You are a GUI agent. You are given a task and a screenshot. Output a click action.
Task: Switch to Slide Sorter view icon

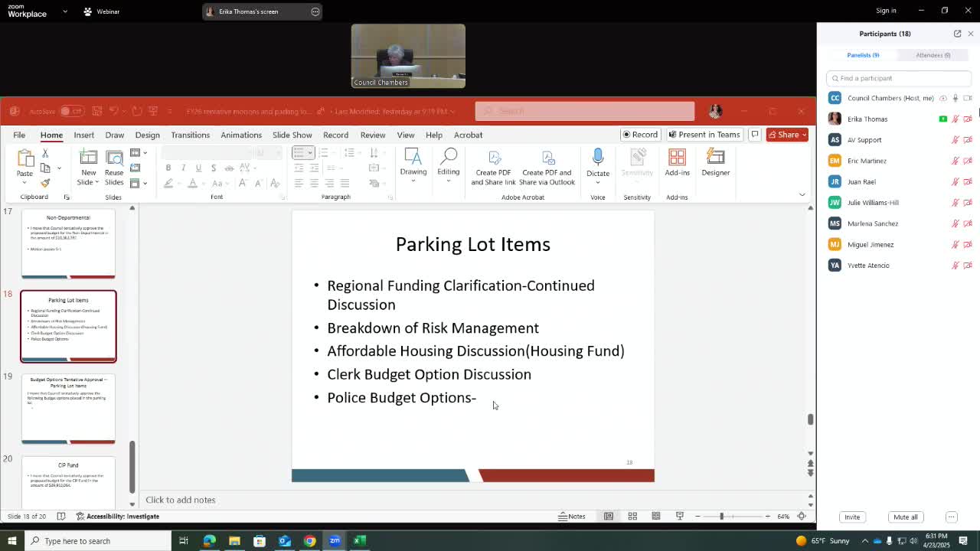[632, 517]
